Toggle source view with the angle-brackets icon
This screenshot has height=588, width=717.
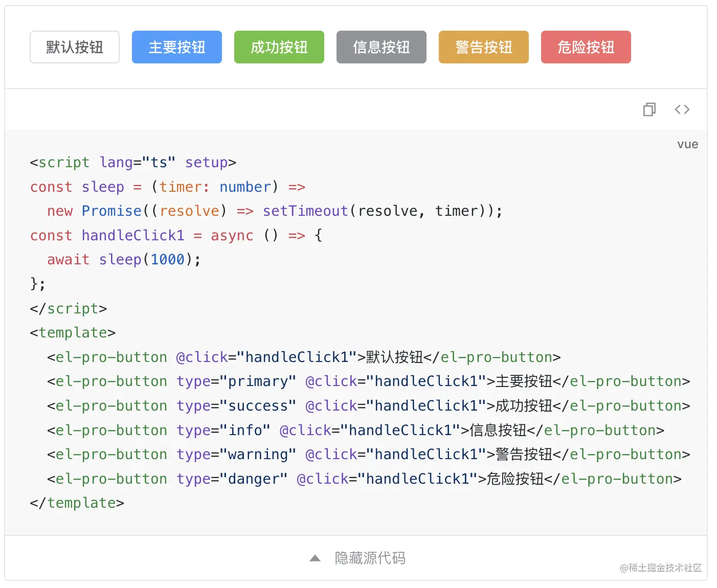[x=682, y=109]
